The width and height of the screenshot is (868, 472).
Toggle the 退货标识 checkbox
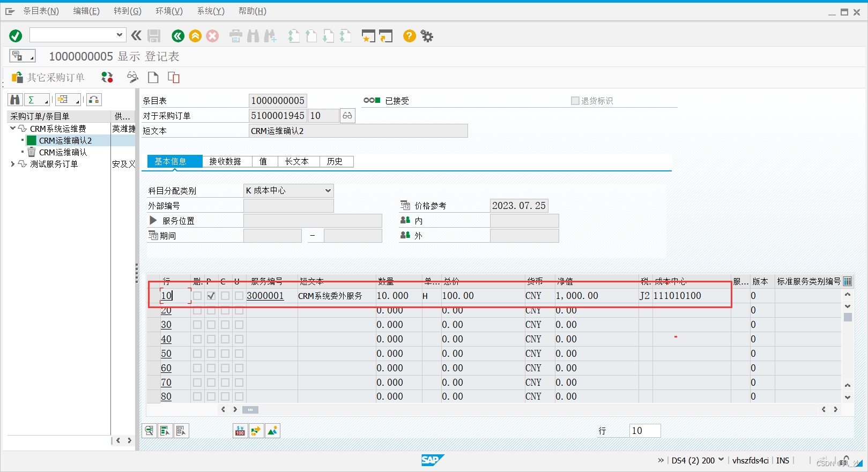tap(575, 101)
